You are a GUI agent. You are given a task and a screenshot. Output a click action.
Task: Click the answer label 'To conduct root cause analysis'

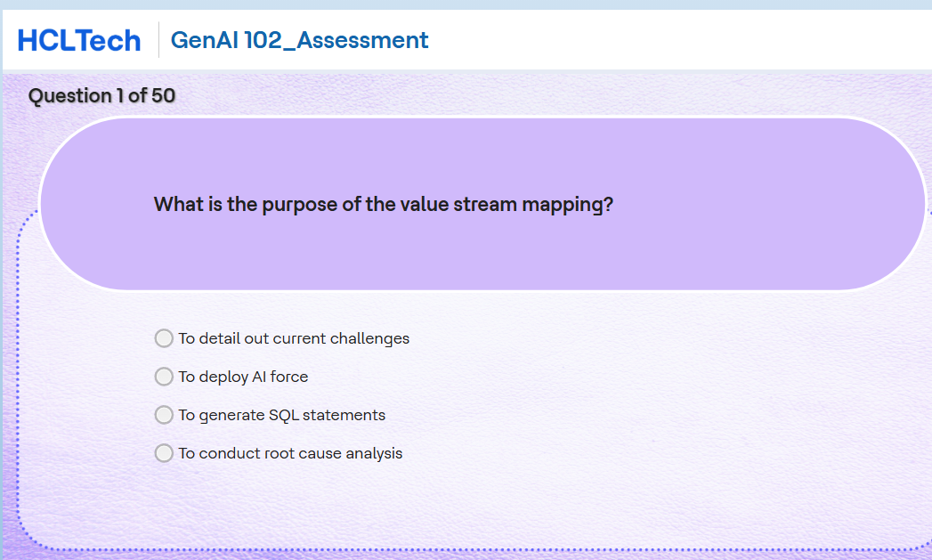pyautogui.click(x=290, y=453)
